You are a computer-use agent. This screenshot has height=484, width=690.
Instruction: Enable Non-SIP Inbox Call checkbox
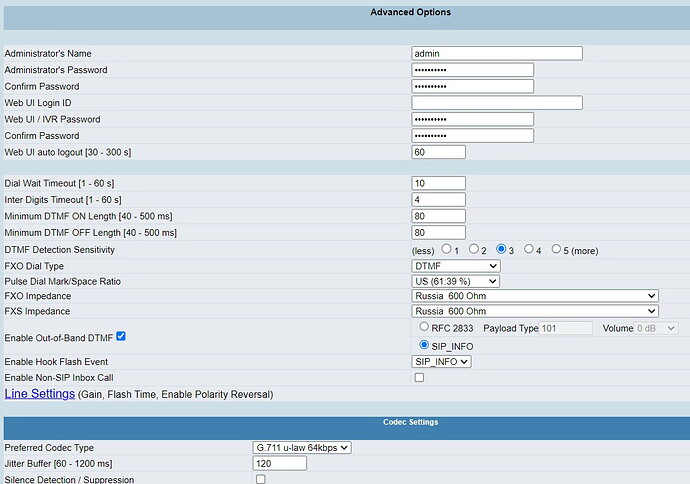419,378
